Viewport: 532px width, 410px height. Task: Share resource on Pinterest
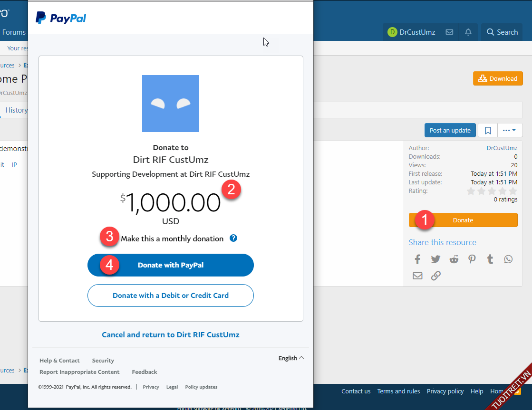pyautogui.click(x=472, y=259)
